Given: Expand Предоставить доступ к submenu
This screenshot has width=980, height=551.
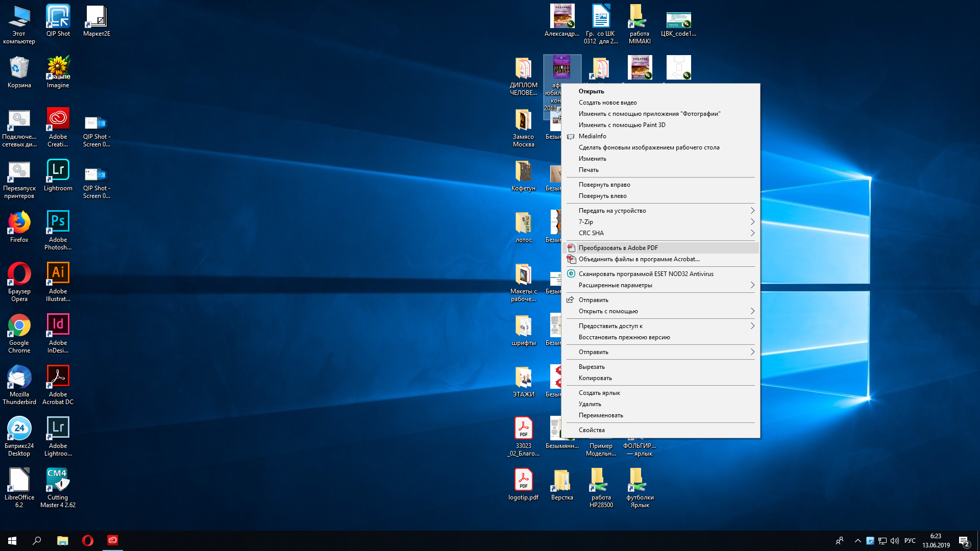Looking at the screenshot, I should (660, 326).
